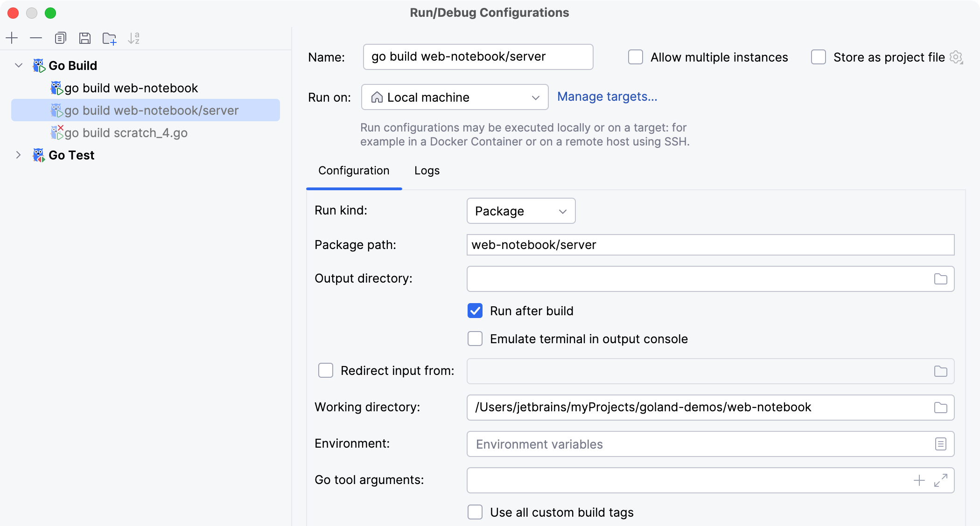The width and height of the screenshot is (980, 526).
Task: Click the icon of go build scratch_4.go
Action: pos(57,132)
